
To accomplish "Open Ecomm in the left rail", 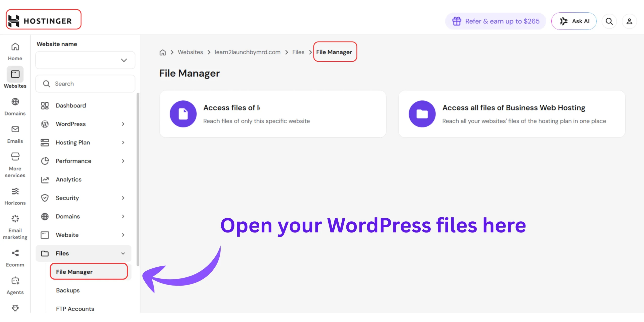I will (15, 258).
